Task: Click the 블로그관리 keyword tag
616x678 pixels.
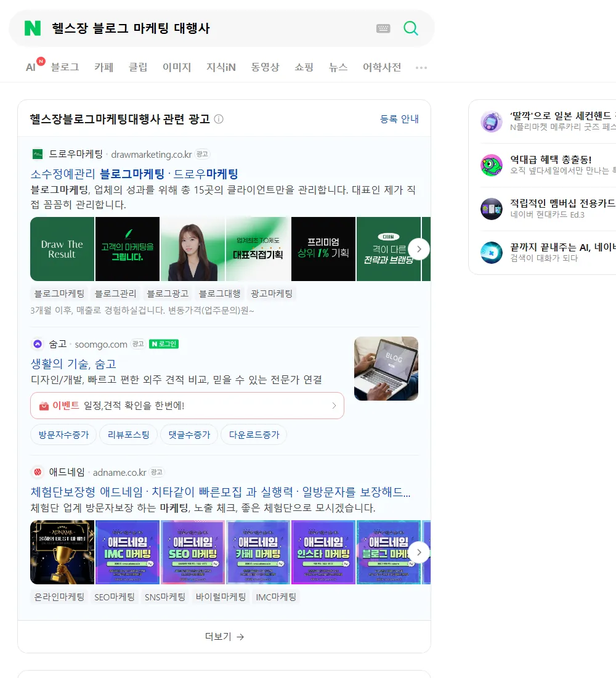Action: 115,293
